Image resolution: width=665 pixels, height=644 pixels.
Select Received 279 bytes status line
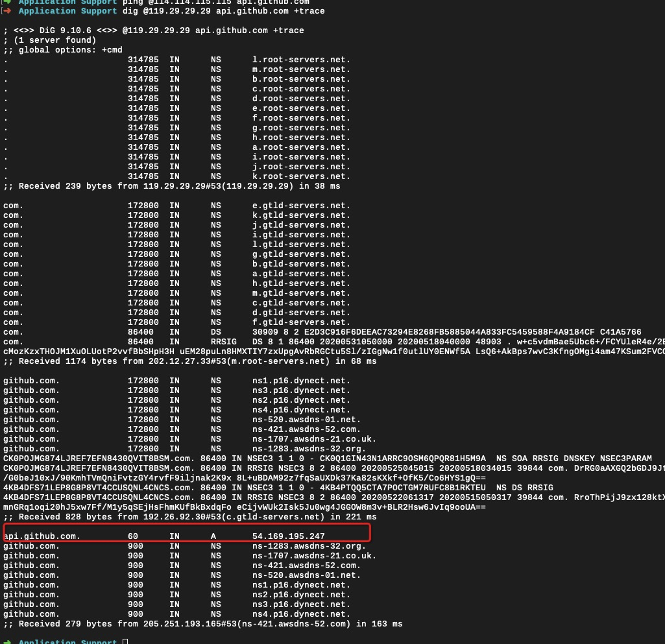point(202,625)
